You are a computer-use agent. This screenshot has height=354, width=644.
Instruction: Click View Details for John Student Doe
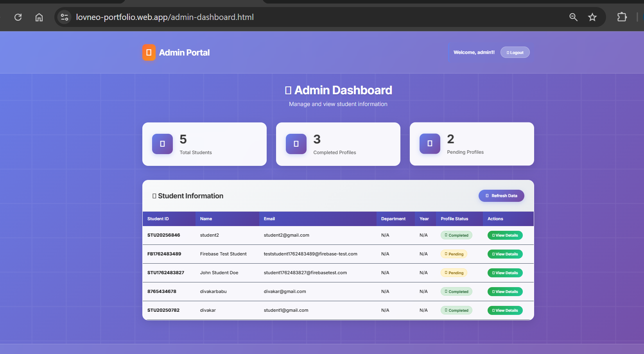coord(505,273)
